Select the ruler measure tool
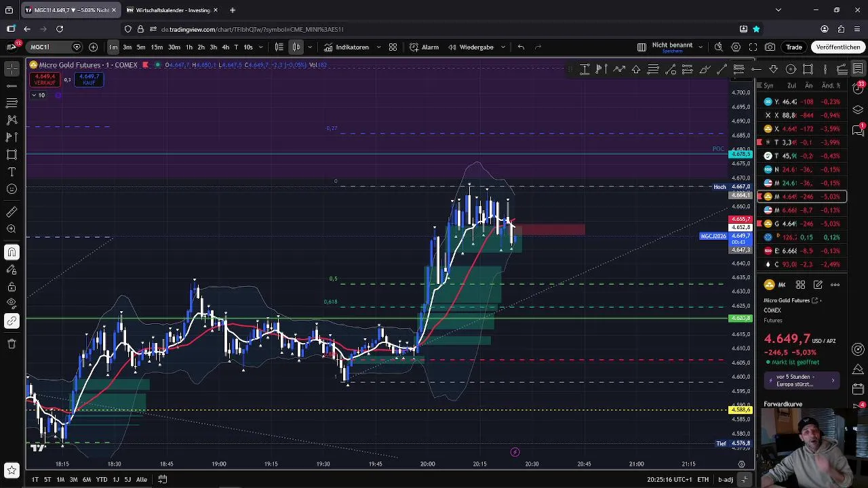Screen dimensions: 868x488 pyautogui.click(x=12, y=212)
